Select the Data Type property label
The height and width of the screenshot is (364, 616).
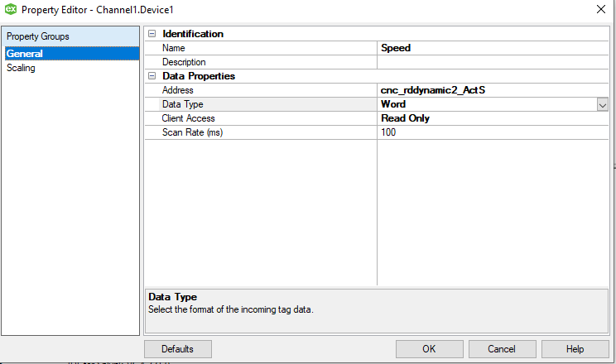183,104
